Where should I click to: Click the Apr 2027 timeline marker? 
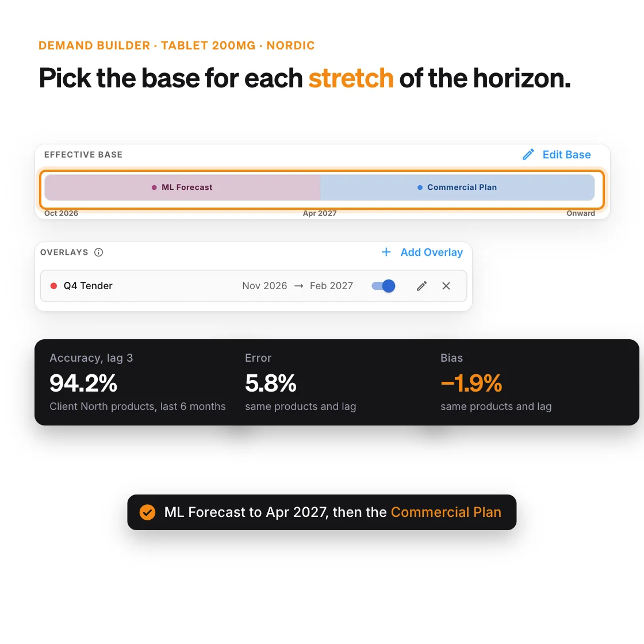pyautogui.click(x=320, y=213)
